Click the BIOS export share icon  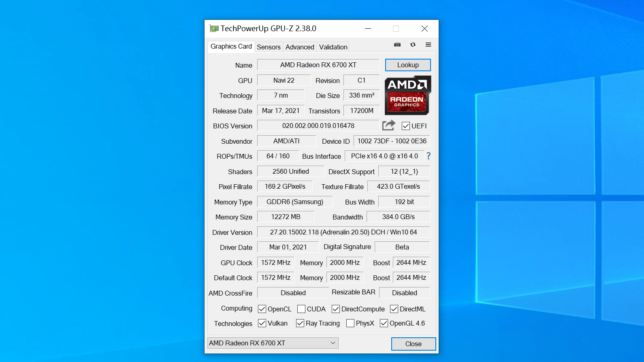(388, 126)
